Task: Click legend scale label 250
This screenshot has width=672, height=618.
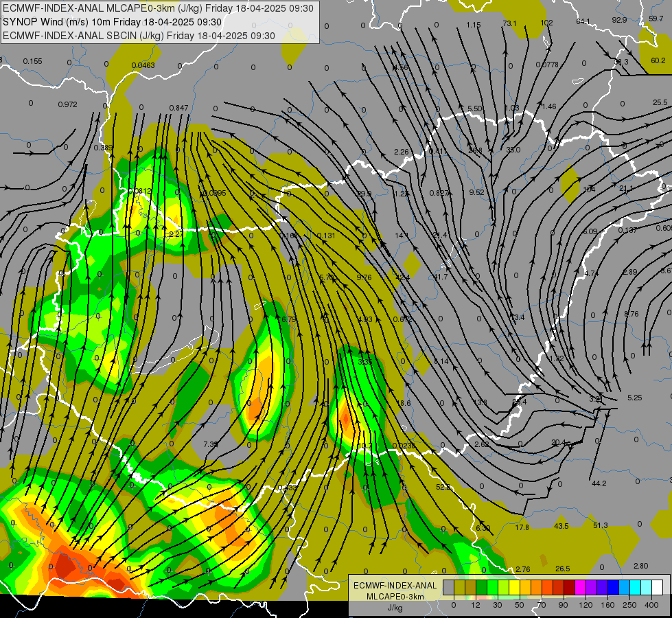Action: point(629,605)
